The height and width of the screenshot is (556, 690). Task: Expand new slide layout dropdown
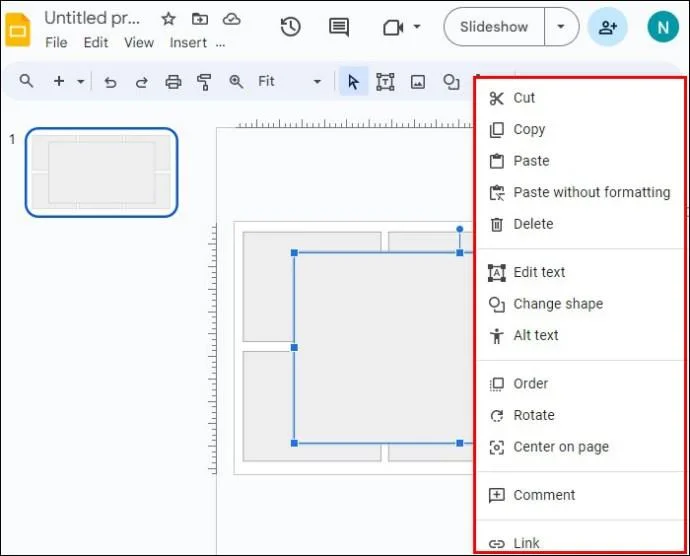[81, 81]
